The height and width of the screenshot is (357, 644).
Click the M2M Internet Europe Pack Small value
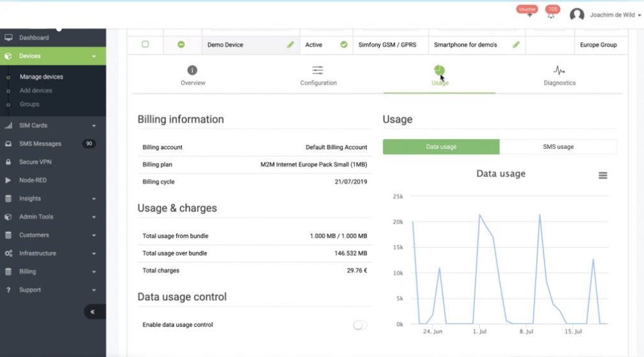(314, 164)
